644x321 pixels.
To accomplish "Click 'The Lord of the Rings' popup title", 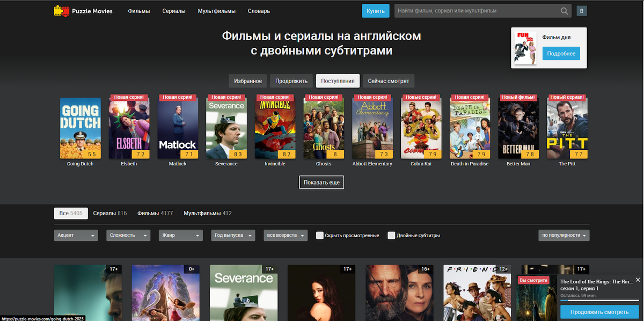I will [x=596, y=281].
